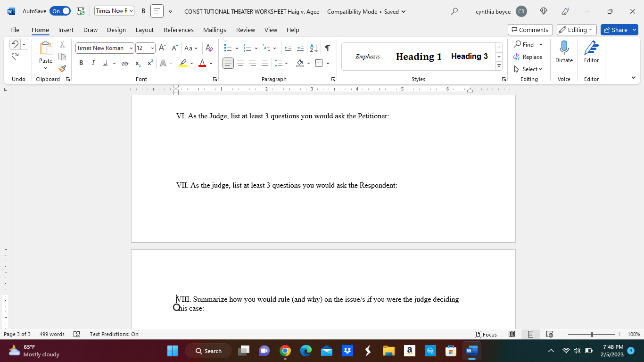Switch to Web Layout view

point(549,334)
